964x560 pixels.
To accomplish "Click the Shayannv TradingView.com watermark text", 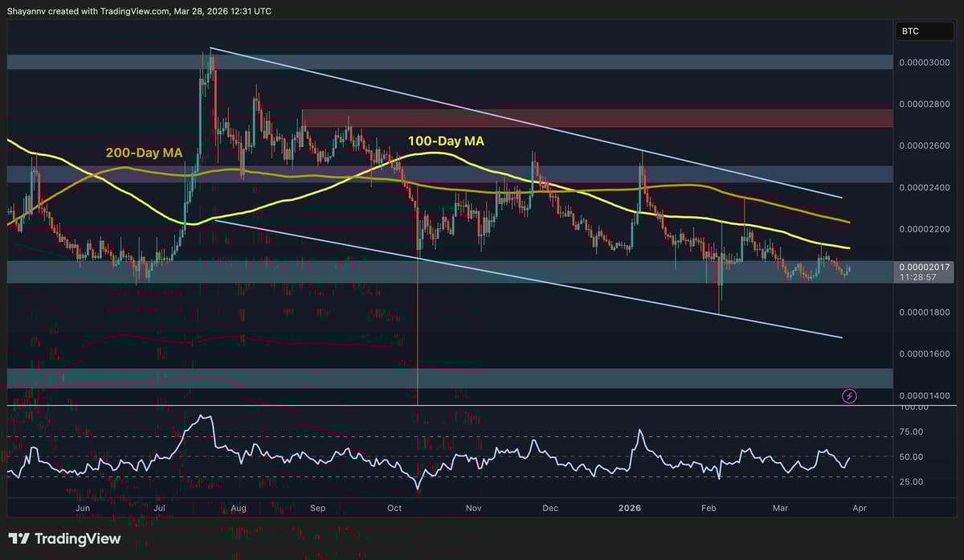I will (x=138, y=10).
